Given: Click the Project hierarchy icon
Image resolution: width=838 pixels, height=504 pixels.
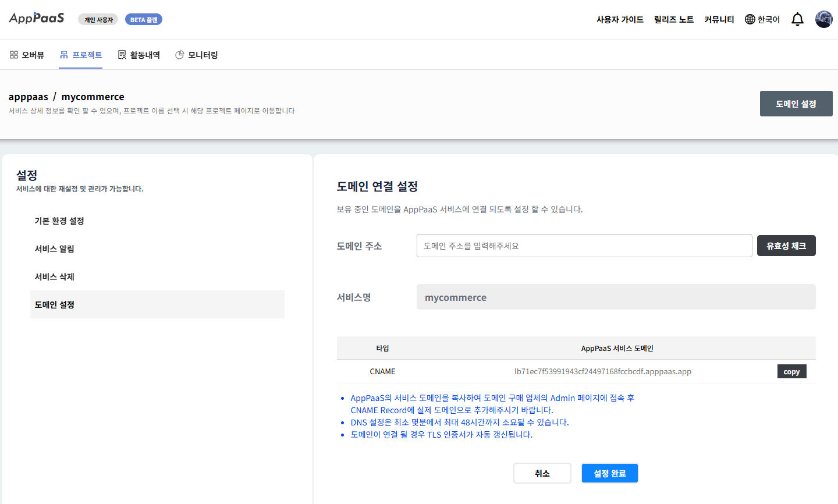Looking at the screenshot, I should coord(64,55).
